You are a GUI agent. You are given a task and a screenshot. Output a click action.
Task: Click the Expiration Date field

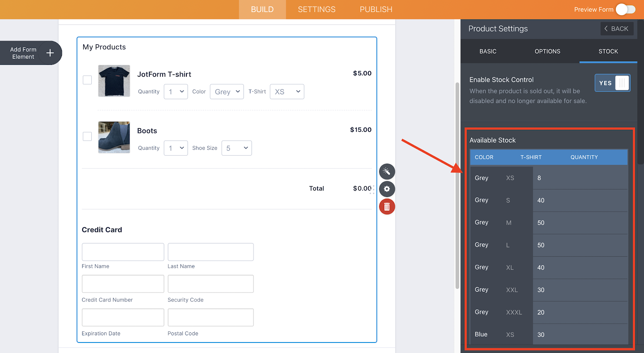click(123, 317)
